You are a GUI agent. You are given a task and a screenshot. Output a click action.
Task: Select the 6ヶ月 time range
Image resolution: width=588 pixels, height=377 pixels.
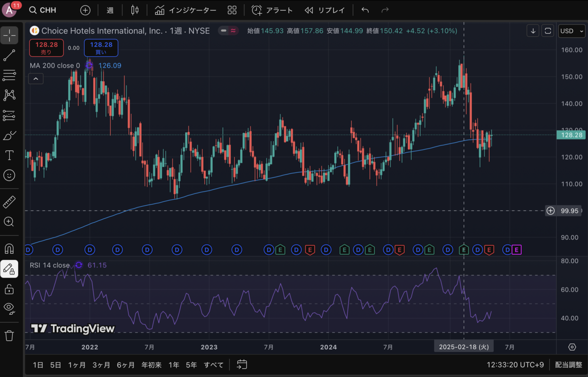[125, 365]
